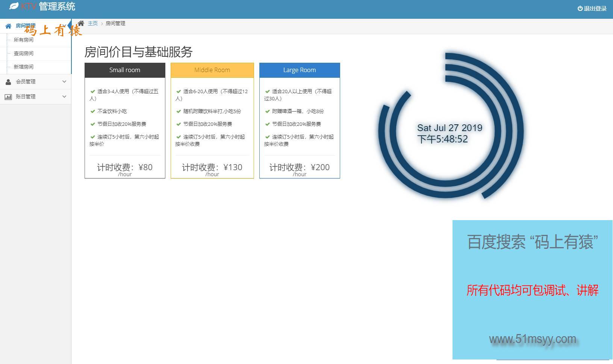Screen dimensions: 613x364
Task: Click the home icon beside 房间管理 in sidebar
Action: (x=8, y=26)
